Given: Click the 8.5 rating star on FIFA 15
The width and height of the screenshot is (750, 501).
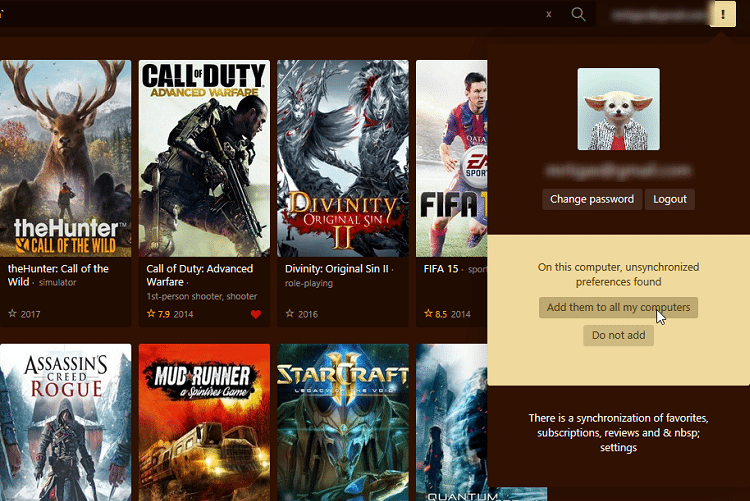Looking at the screenshot, I should pyautogui.click(x=428, y=313).
